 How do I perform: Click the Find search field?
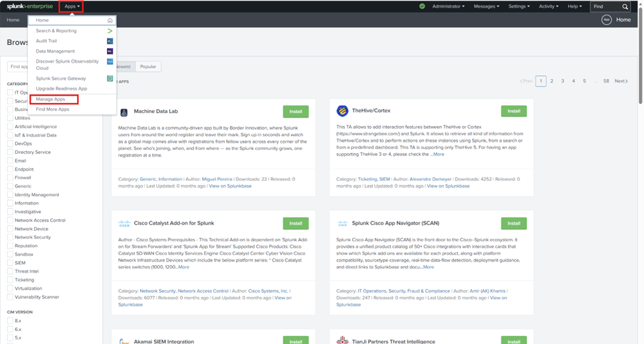click(x=606, y=7)
